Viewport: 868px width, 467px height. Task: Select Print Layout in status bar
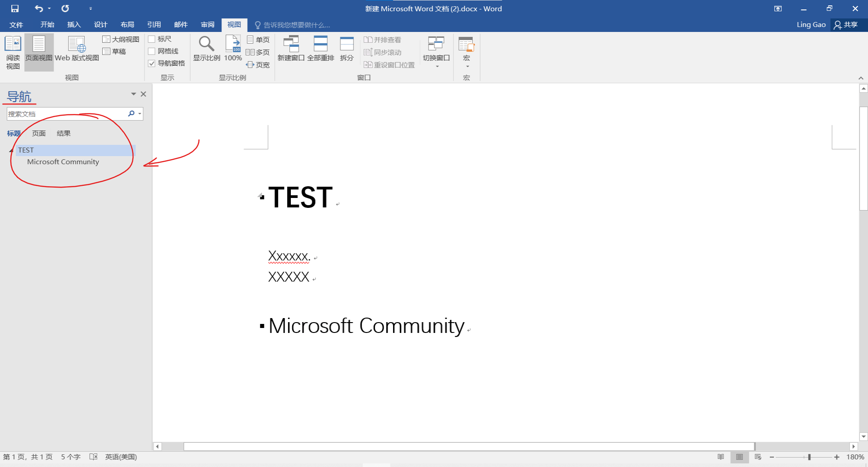click(x=739, y=457)
